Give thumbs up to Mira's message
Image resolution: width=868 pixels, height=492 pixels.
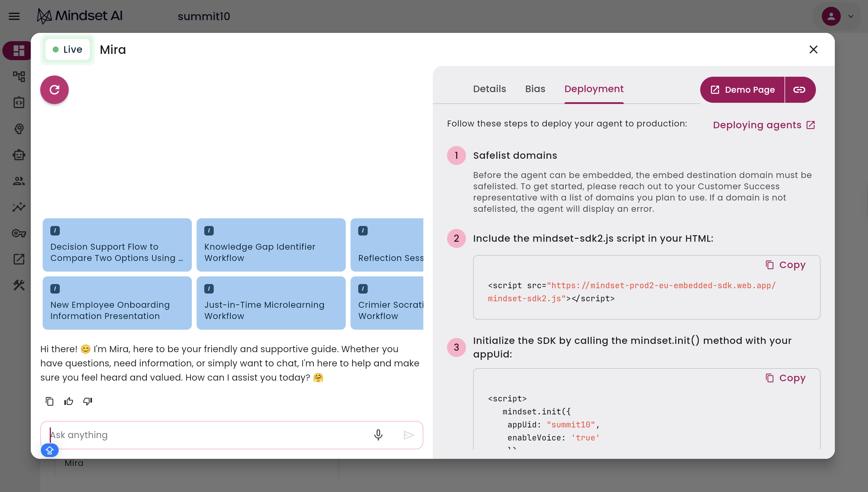[x=69, y=401]
